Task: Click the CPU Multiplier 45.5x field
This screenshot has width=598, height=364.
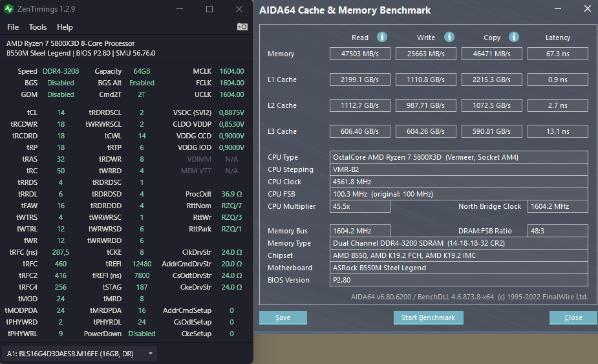Action: 360,206
